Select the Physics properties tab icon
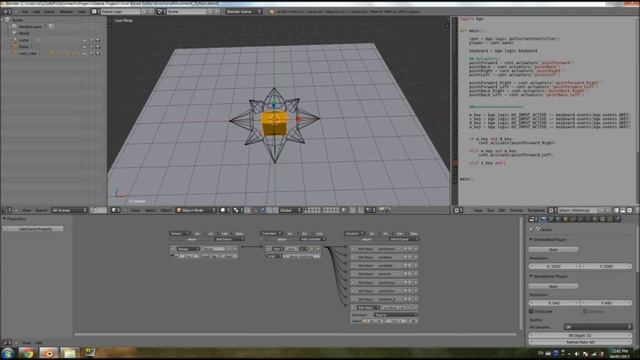 pyautogui.click(x=618, y=220)
